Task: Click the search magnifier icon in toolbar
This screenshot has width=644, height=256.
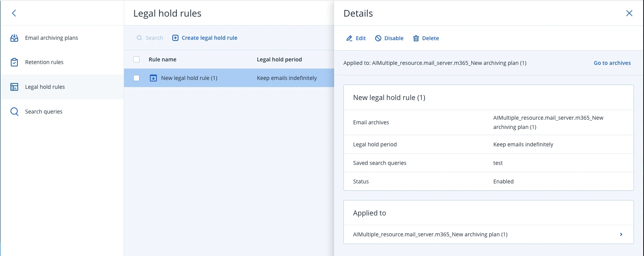Action: click(x=139, y=38)
